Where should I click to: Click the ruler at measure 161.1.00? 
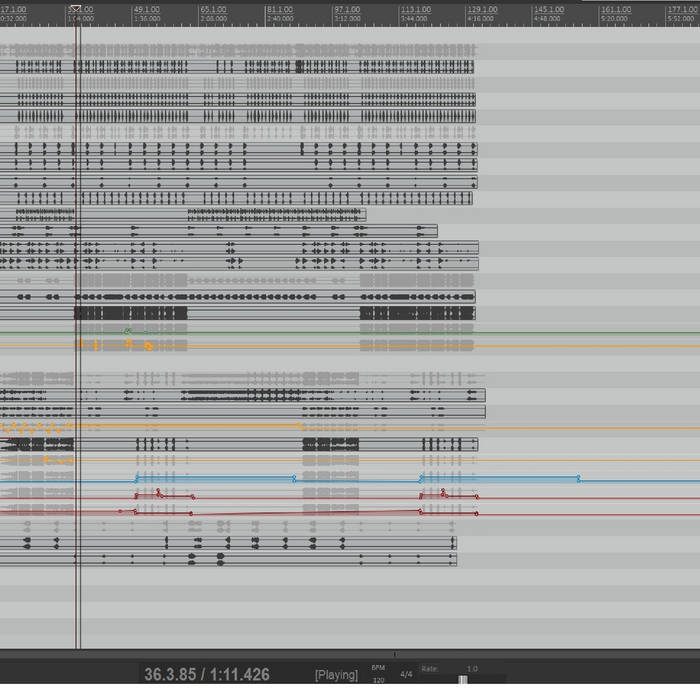615,10
